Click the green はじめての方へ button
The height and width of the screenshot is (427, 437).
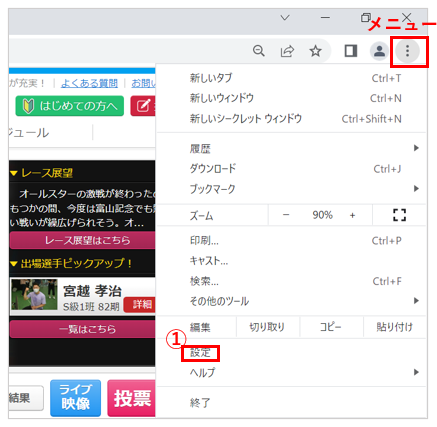coord(69,106)
